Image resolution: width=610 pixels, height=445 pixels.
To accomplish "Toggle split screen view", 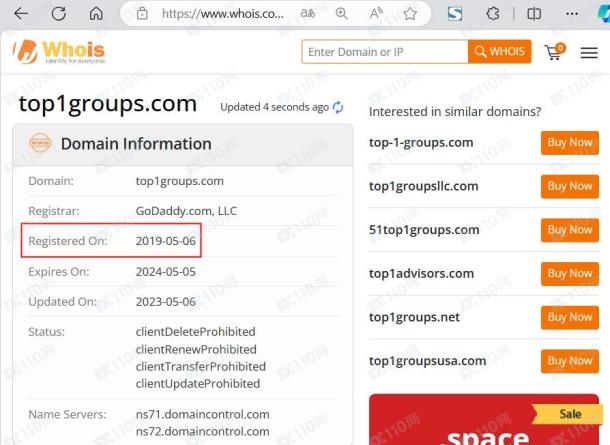I will (534, 14).
